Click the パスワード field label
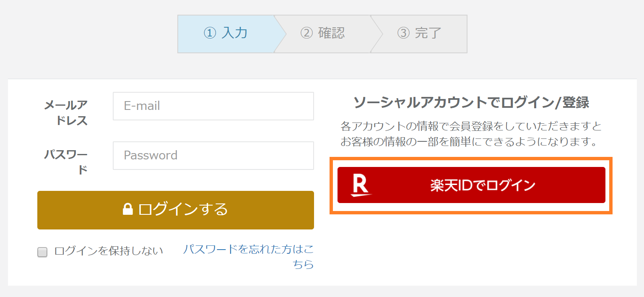 pyautogui.click(x=66, y=162)
